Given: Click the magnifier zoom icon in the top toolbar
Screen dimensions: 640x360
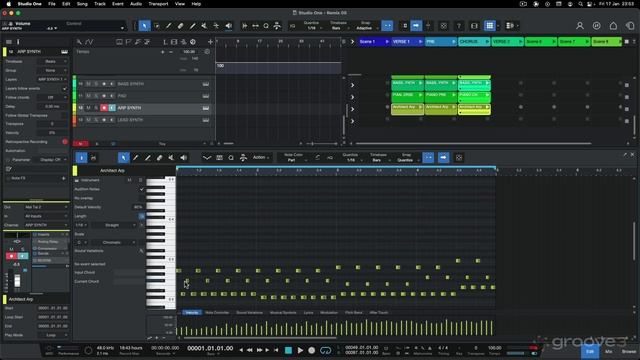Looking at the screenshot, I should [x=266, y=26].
